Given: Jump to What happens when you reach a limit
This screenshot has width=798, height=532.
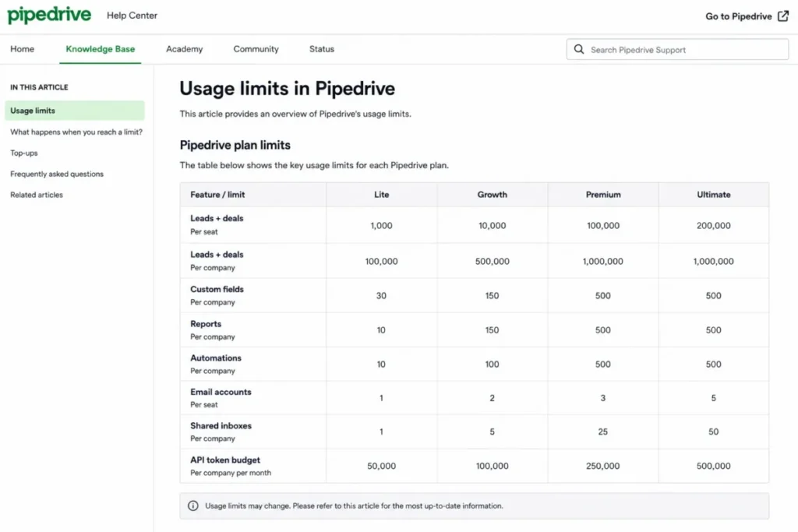Looking at the screenshot, I should tap(76, 132).
